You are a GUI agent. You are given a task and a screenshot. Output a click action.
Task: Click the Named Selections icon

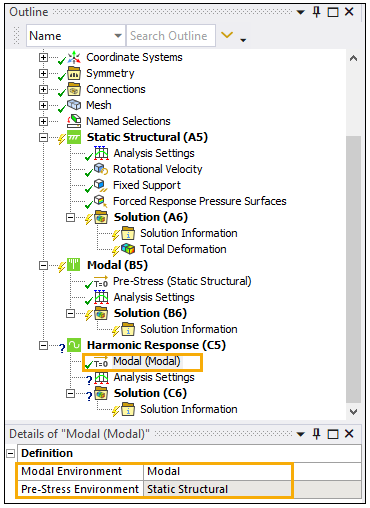pyautogui.click(x=74, y=121)
